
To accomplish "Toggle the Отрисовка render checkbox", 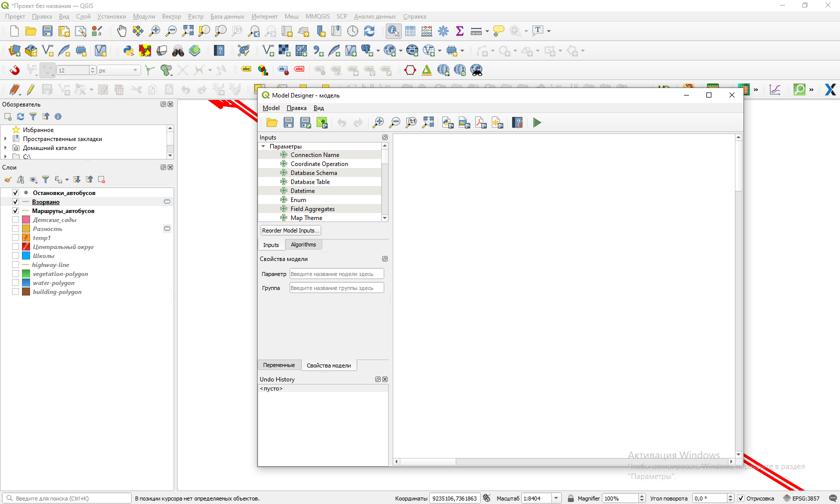I will 741,498.
